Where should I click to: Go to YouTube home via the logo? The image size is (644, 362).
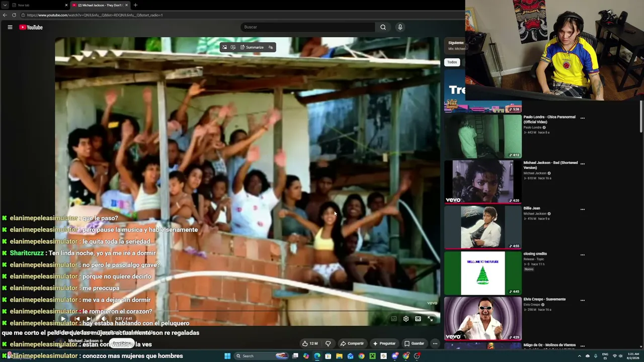click(31, 27)
